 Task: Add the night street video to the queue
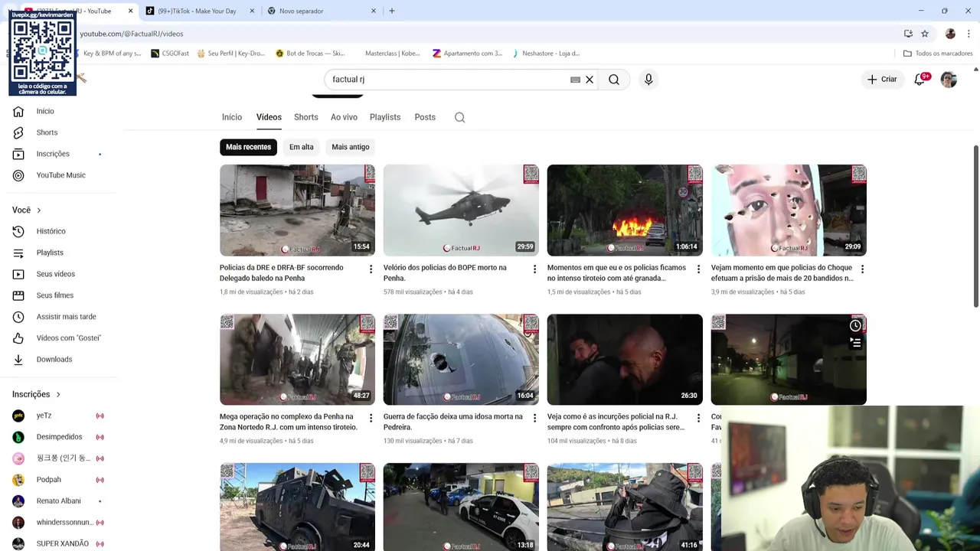[855, 343]
